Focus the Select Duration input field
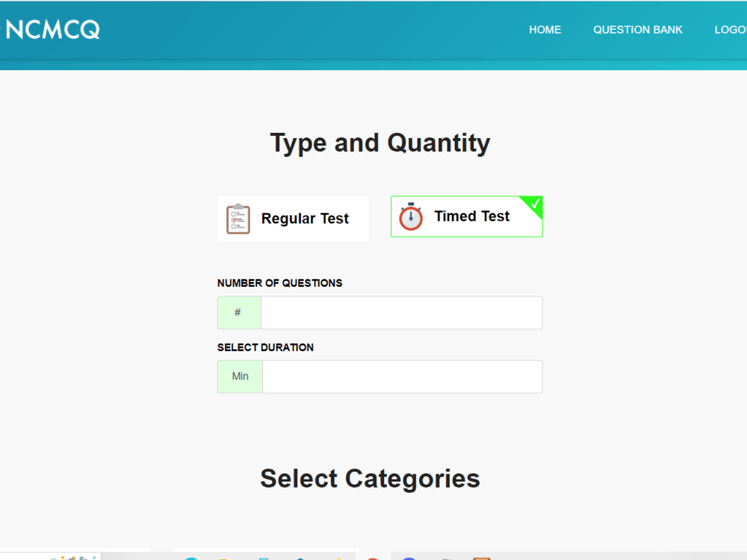This screenshot has width=747, height=560. click(x=403, y=376)
